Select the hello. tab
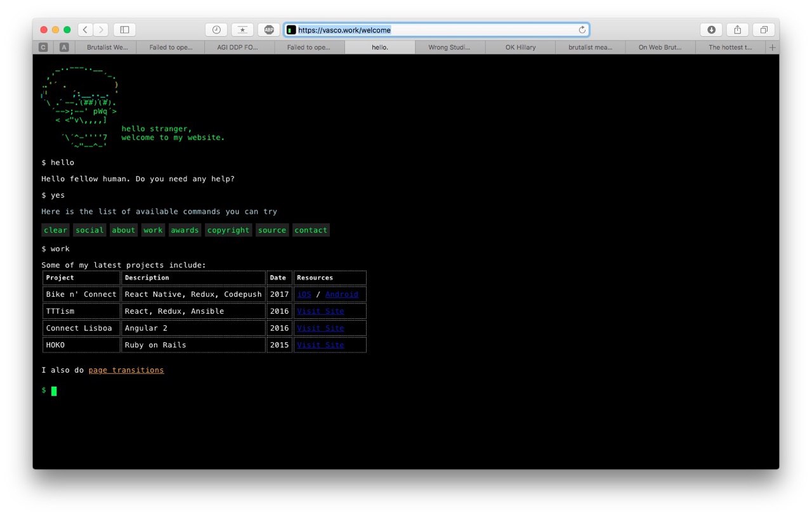This screenshot has width=812, height=516. [x=380, y=48]
